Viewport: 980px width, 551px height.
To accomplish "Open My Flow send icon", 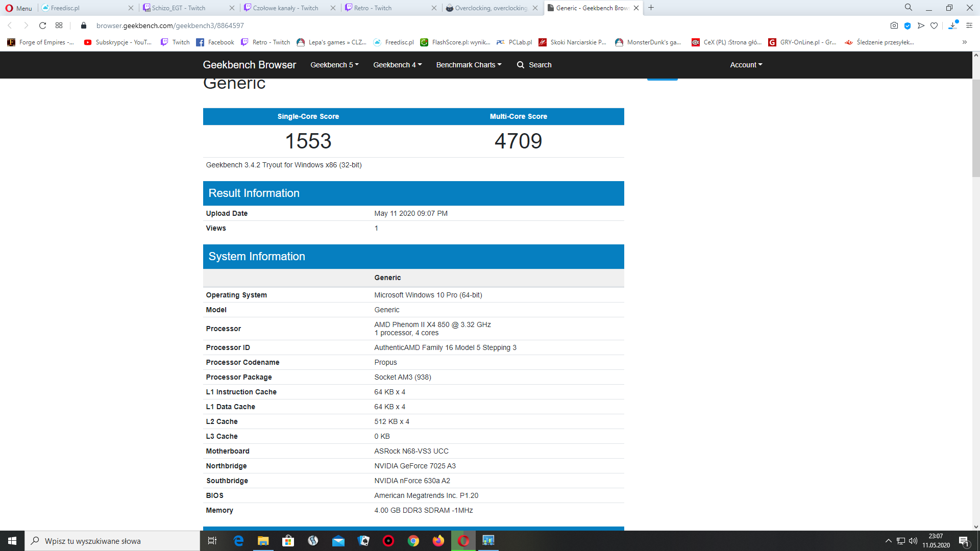I will [921, 26].
